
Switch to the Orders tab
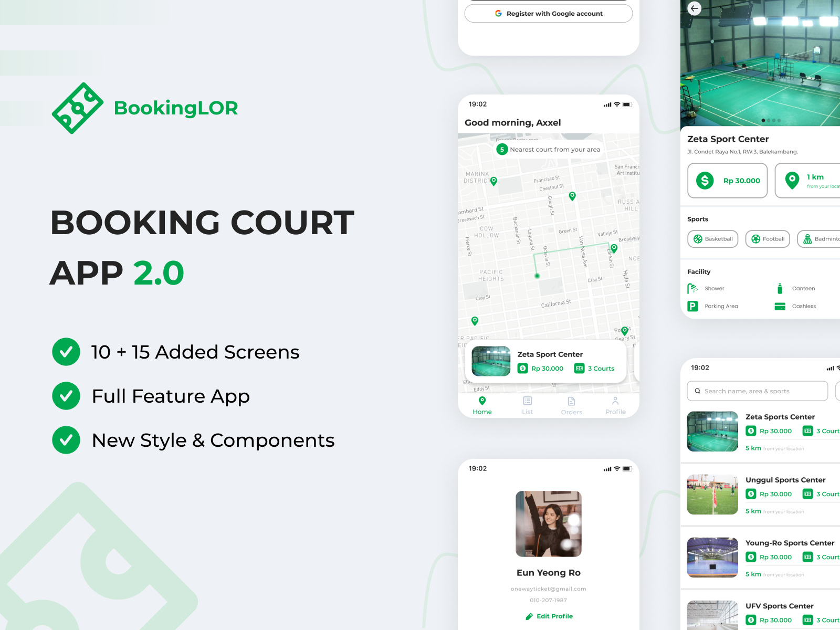(571, 405)
